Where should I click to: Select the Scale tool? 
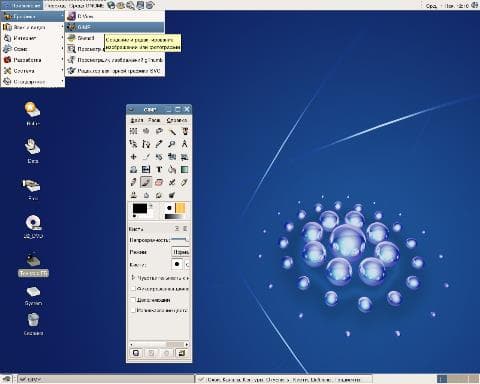[x=172, y=156]
